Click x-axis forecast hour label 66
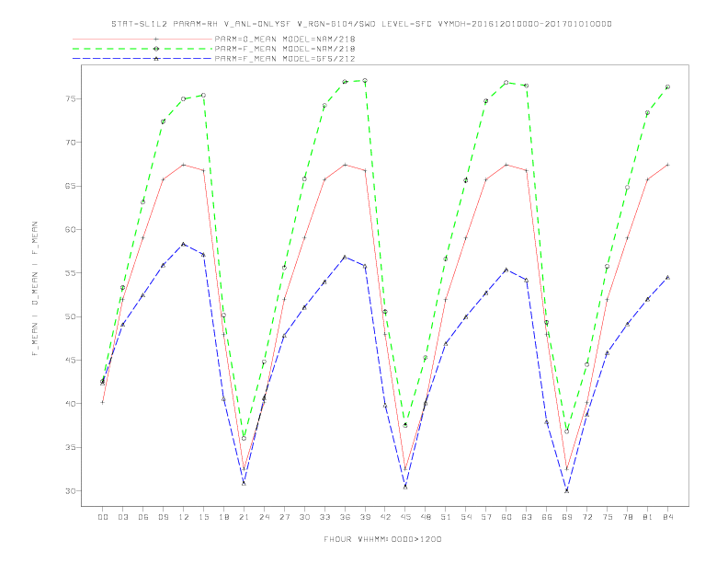Screen dimensions: 728x563 (x=547, y=517)
